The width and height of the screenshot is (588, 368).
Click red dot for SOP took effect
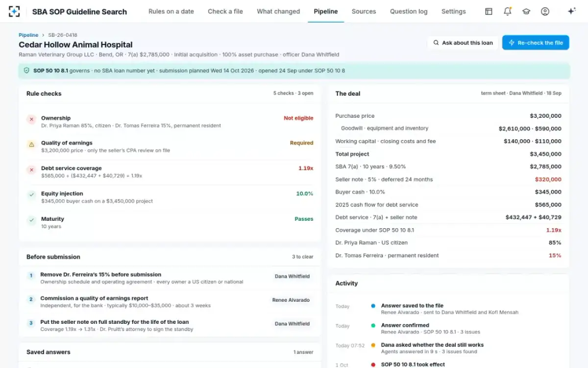[x=373, y=365]
